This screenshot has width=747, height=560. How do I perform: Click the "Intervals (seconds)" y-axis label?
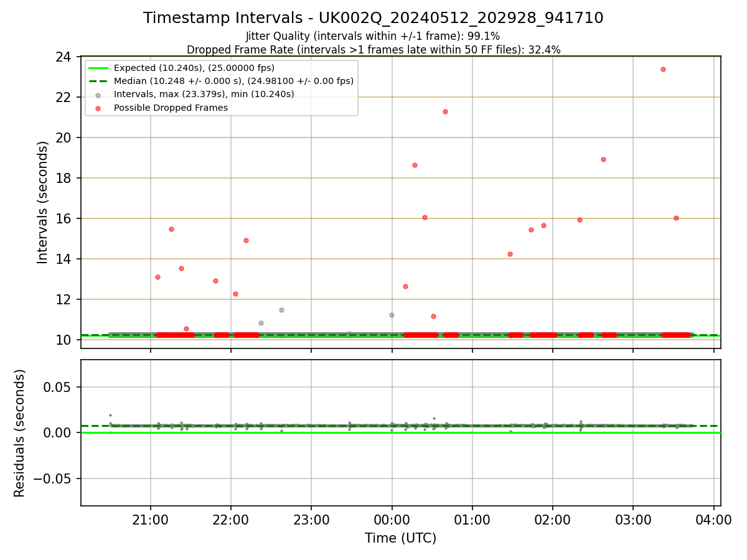[x=42, y=202]
